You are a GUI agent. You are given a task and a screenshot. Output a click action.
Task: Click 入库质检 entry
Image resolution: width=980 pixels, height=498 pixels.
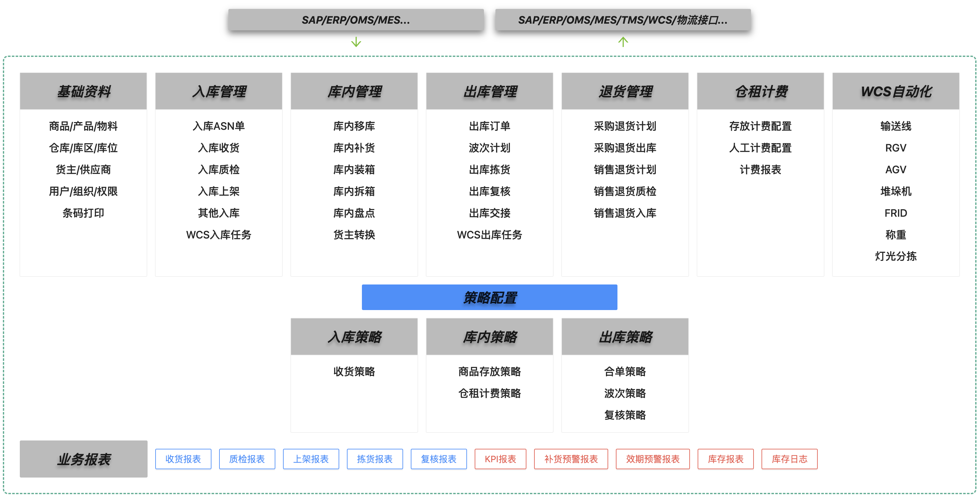tap(219, 169)
